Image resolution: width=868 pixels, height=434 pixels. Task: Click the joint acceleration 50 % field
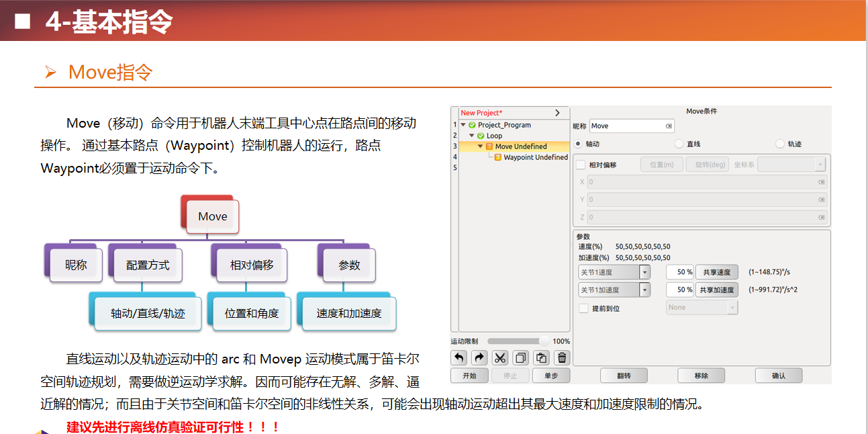pyautogui.click(x=679, y=290)
